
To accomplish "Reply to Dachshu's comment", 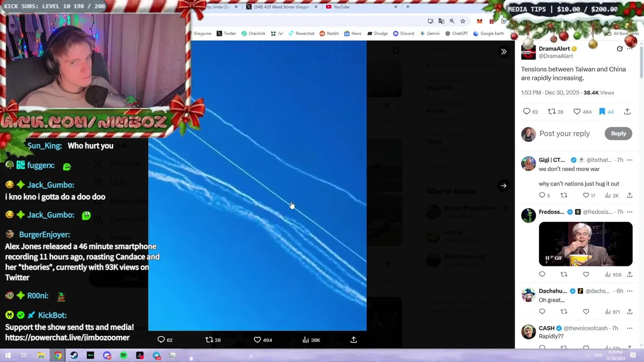I will (x=542, y=312).
